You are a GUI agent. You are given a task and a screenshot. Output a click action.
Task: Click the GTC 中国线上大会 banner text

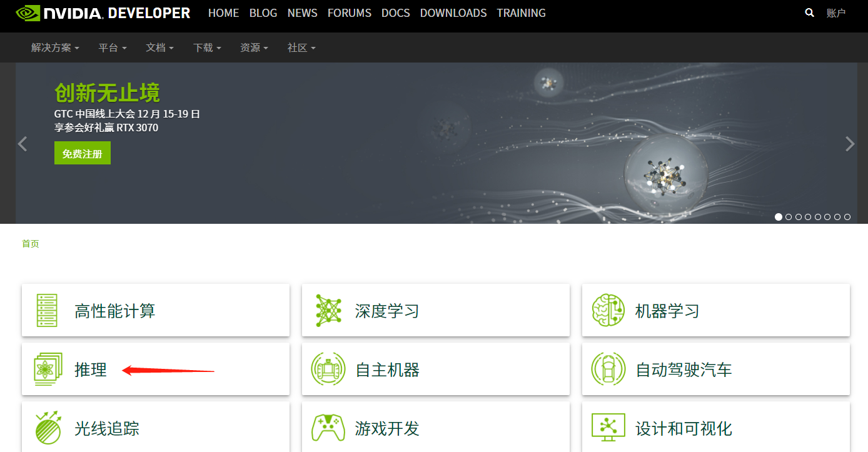[127, 114]
